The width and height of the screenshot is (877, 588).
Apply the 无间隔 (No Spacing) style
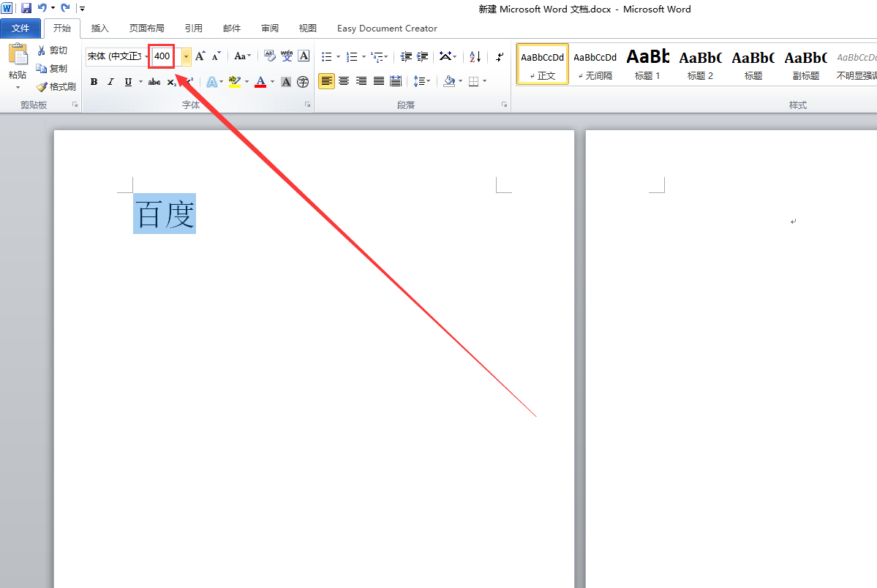595,64
